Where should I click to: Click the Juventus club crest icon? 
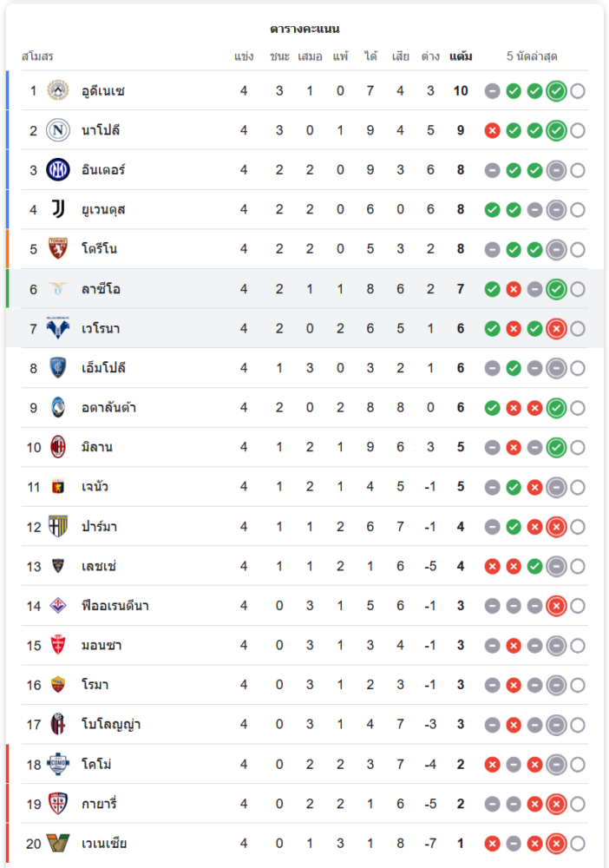click(57, 209)
